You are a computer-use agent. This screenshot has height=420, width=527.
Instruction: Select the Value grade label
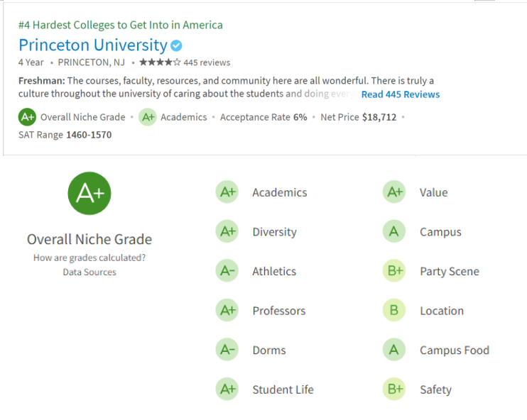(433, 192)
